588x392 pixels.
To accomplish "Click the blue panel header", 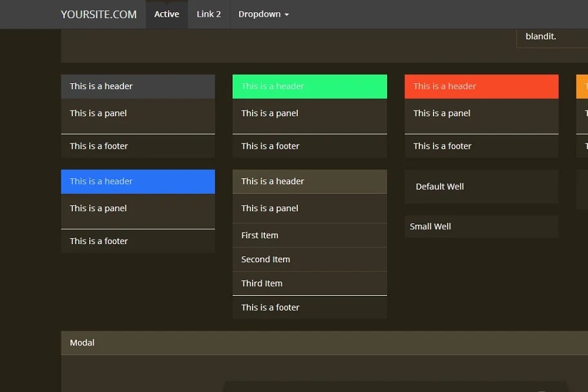I will pos(138,181).
